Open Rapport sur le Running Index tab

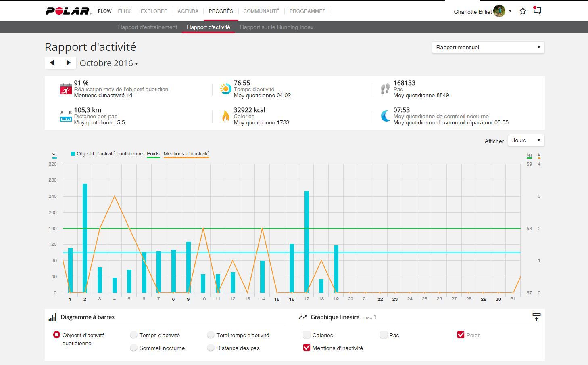276,27
